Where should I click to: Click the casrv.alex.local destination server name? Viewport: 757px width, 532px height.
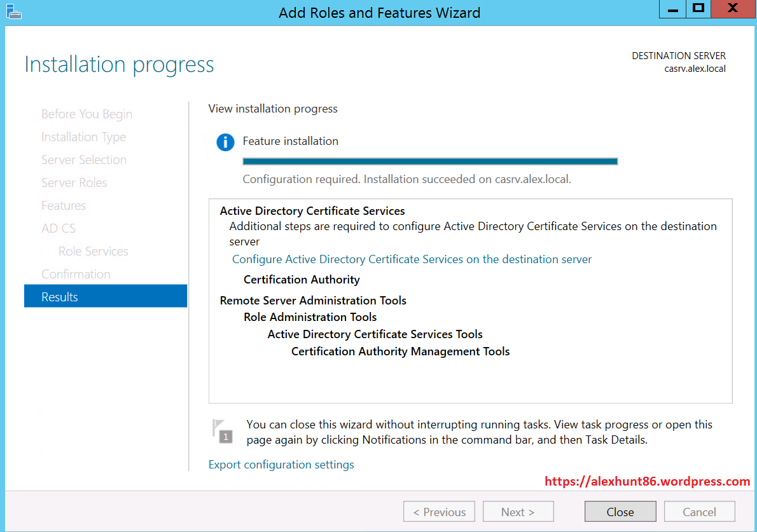pyautogui.click(x=695, y=69)
